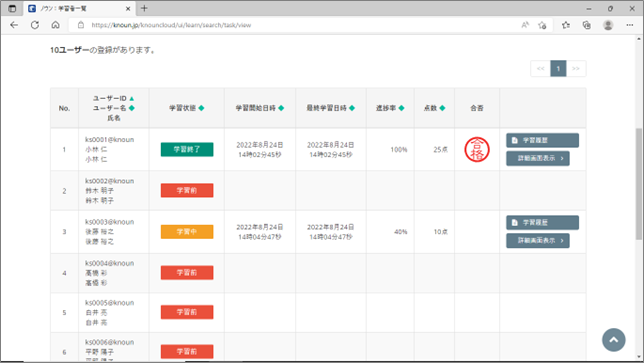Screen dimensions: 644x363
Task: Minimize the browser window
Action: click(589, 8)
